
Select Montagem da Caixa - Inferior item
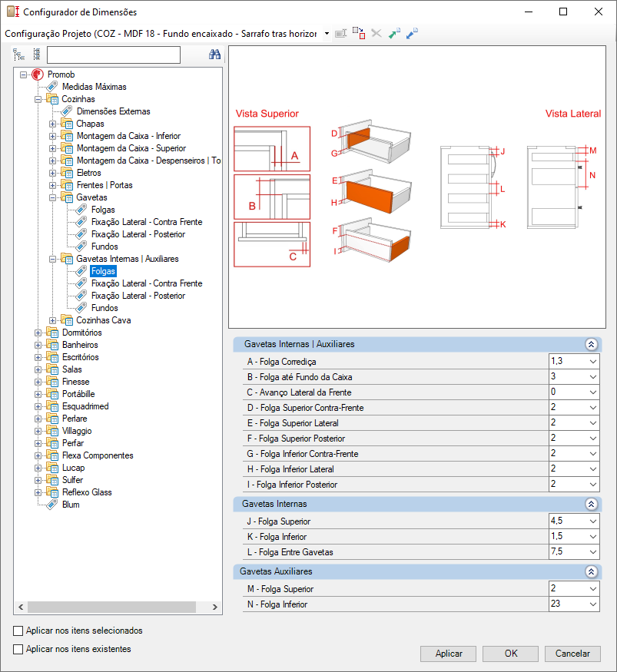point(128,136)
